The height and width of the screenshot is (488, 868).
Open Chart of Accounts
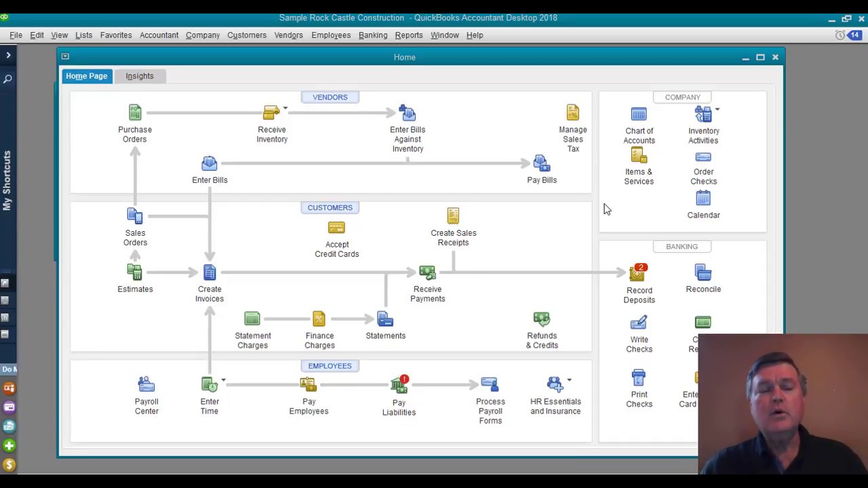click(x=639, y=115)
